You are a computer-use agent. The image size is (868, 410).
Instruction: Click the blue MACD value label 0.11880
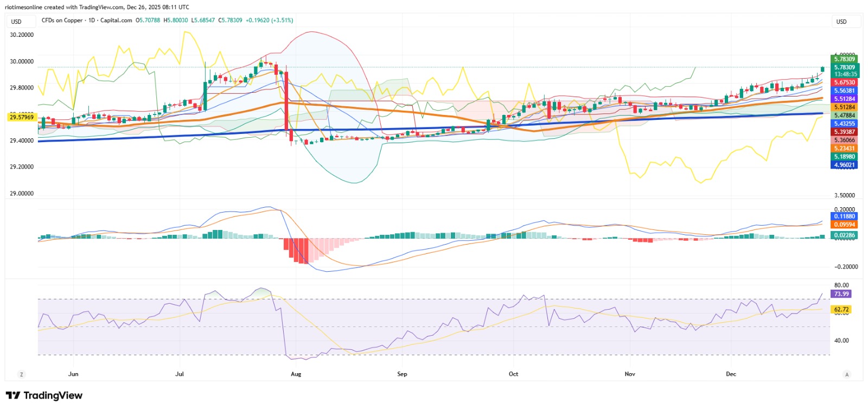pyautogui.click(x=845, y=216)
